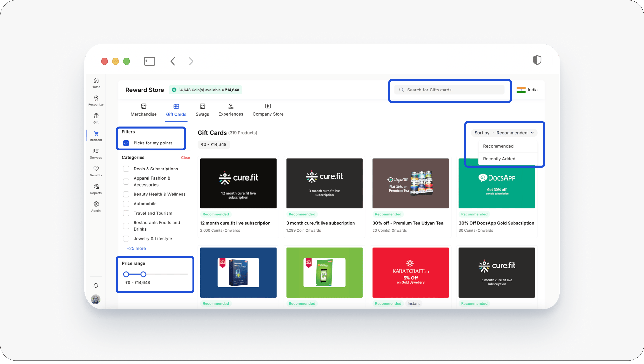Open the DocsApp card thumbnail

496,183
